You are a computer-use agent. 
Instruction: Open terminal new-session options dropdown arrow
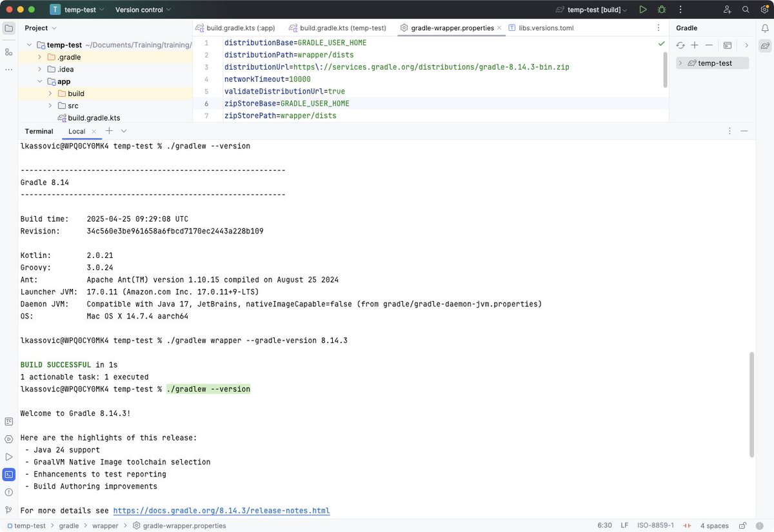124,131
